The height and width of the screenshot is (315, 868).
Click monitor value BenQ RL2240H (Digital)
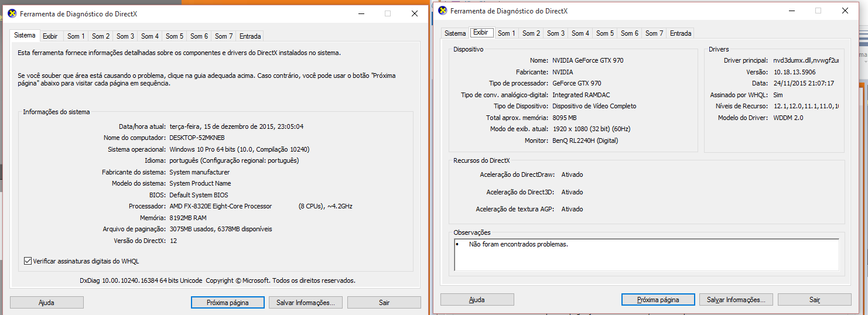tap(585, 141)
